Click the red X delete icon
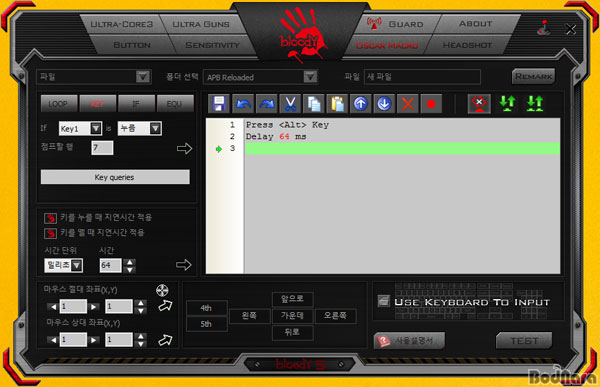 (408, 104)
